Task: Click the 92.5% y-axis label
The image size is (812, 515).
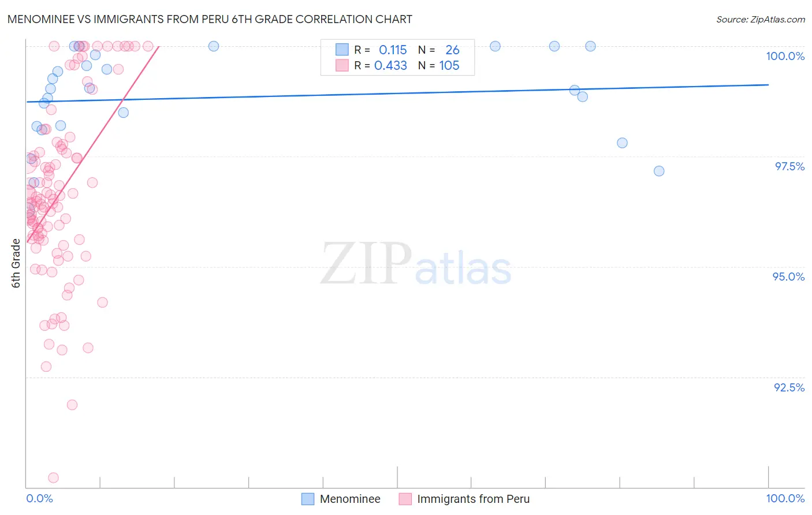Action: pos(789,387)
